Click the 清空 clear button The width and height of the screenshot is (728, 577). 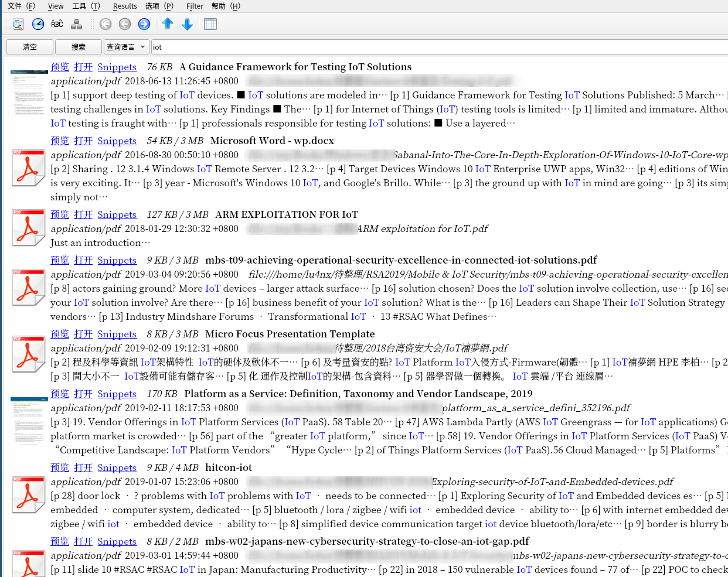pyautogui.click(x=30, y=47)
